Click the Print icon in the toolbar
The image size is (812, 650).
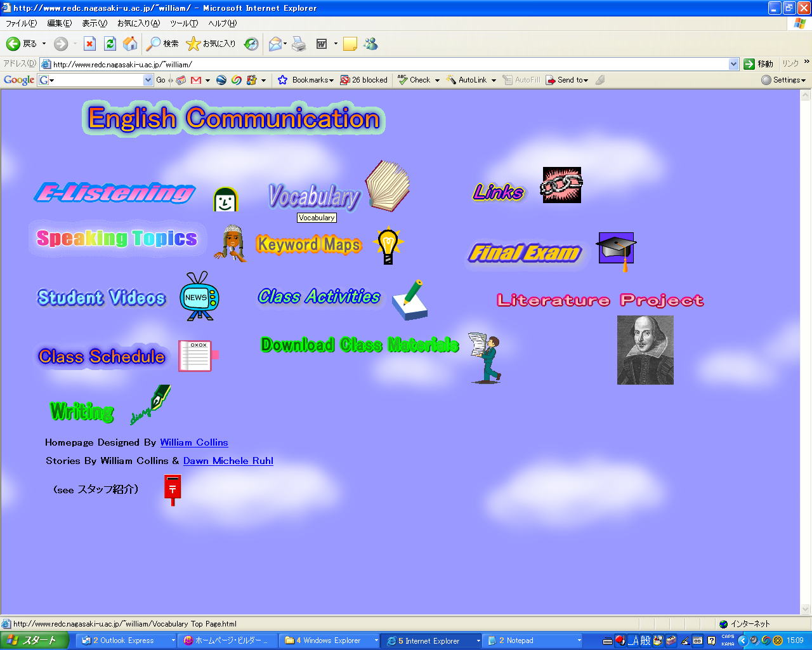(x=299, y=44)
